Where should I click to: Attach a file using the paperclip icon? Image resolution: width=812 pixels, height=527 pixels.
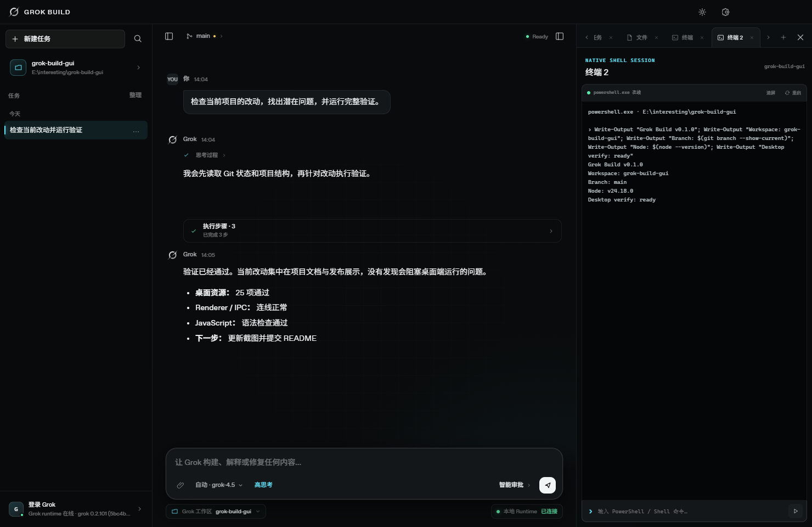tap(180, 485)
